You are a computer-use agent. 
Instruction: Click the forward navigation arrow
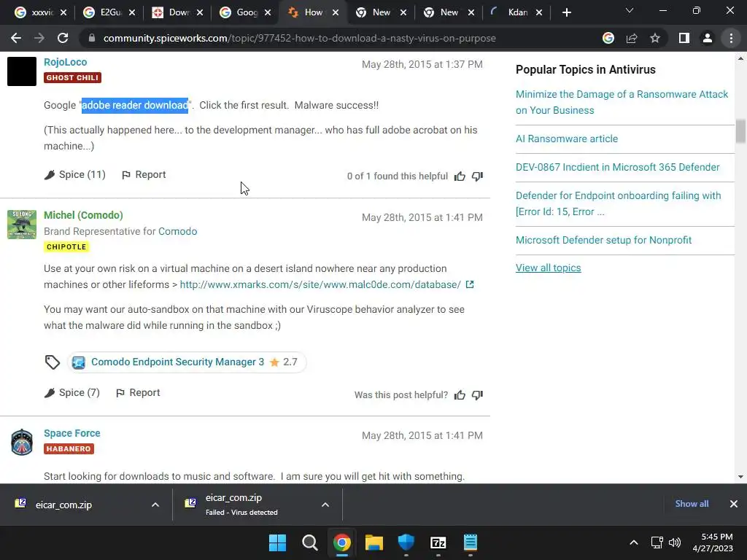coord(39,38)
